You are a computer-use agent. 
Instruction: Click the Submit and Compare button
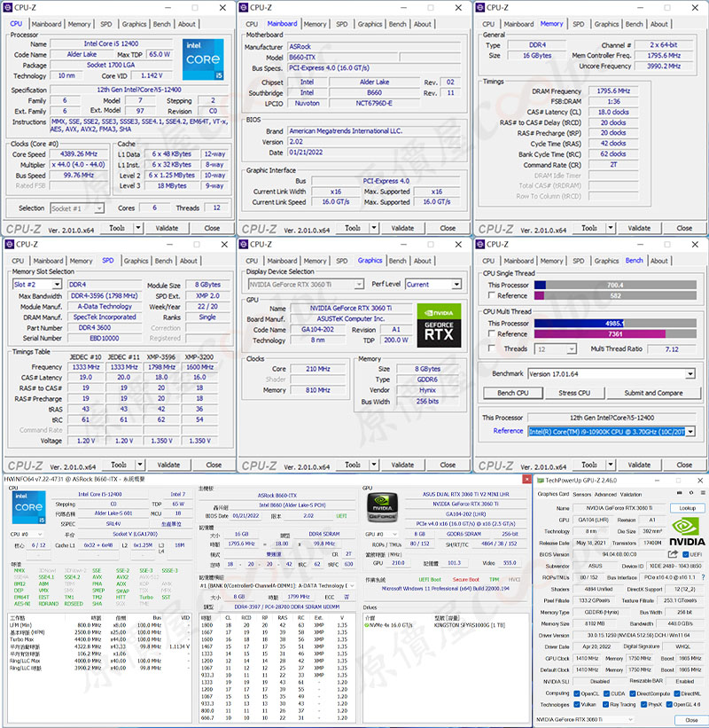pos(653,393)
